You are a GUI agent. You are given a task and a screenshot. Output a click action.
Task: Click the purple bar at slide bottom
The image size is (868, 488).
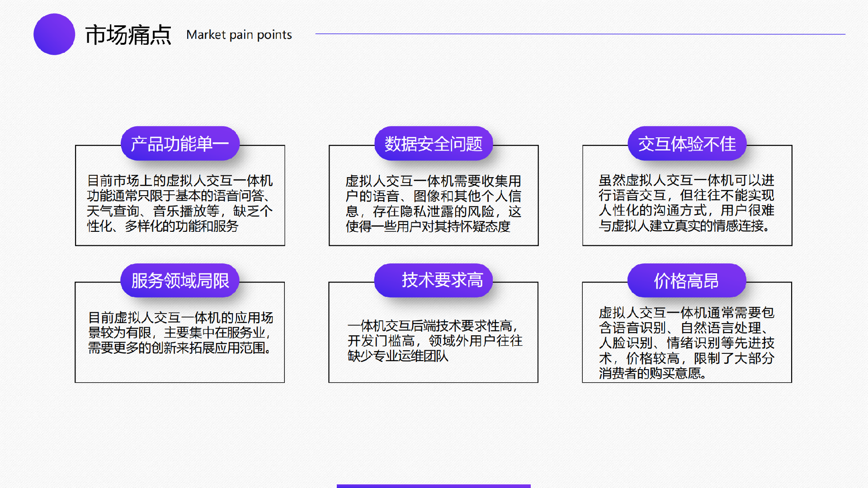[x=434, y=486]
